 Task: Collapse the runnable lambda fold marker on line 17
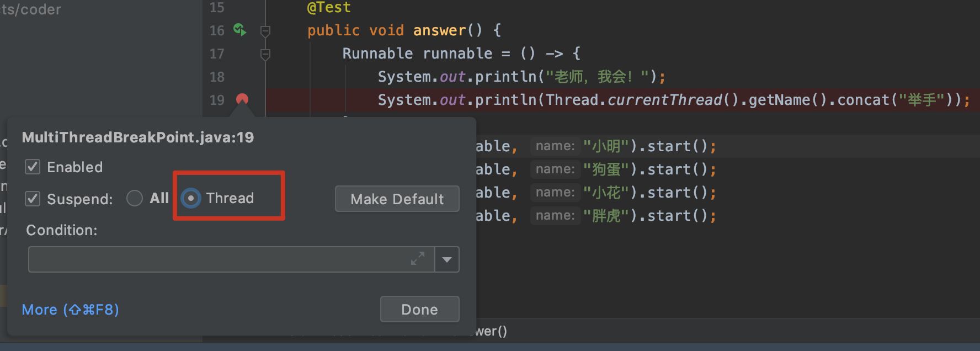tap(265, 54)
